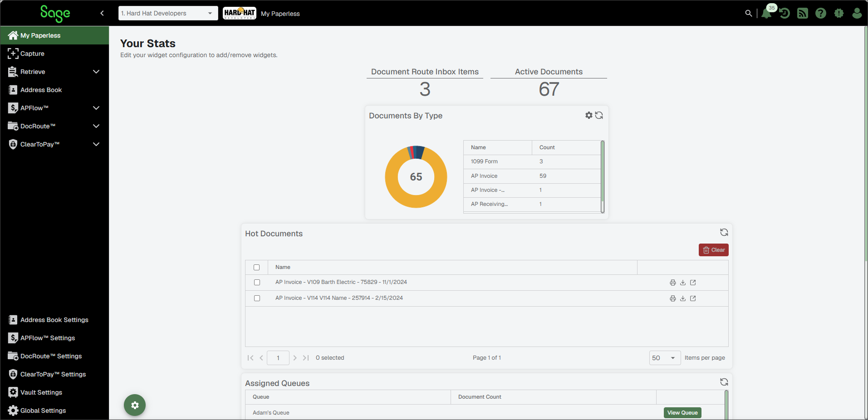868x420 pixels.
Task: Click the View Queue button
Action: pos(682,413)
